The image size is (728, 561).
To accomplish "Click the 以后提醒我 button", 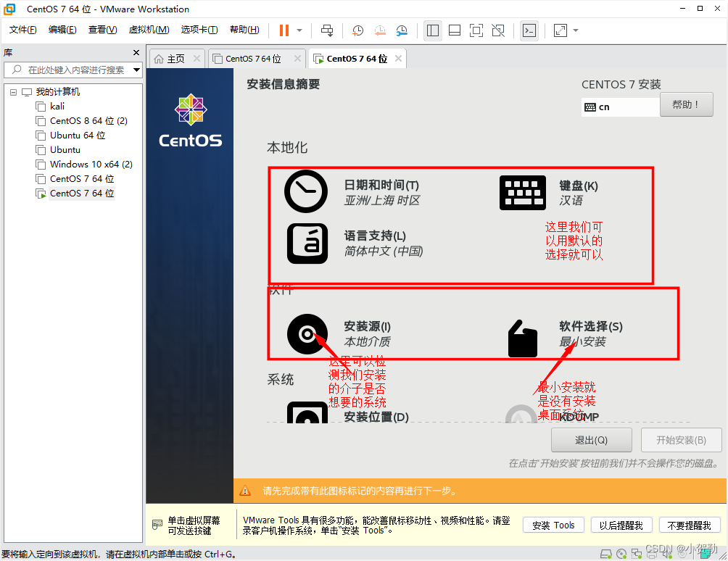I will [x=621, y=525].
